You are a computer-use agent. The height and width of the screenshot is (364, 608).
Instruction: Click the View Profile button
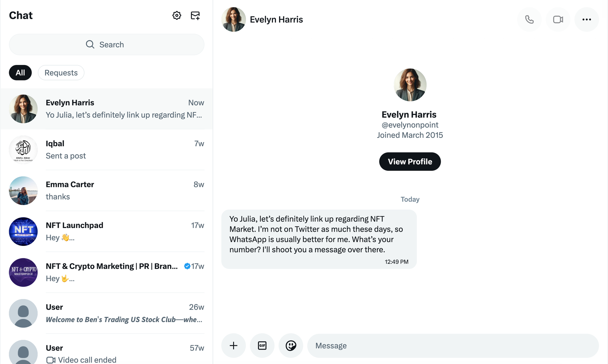(410, 162)
